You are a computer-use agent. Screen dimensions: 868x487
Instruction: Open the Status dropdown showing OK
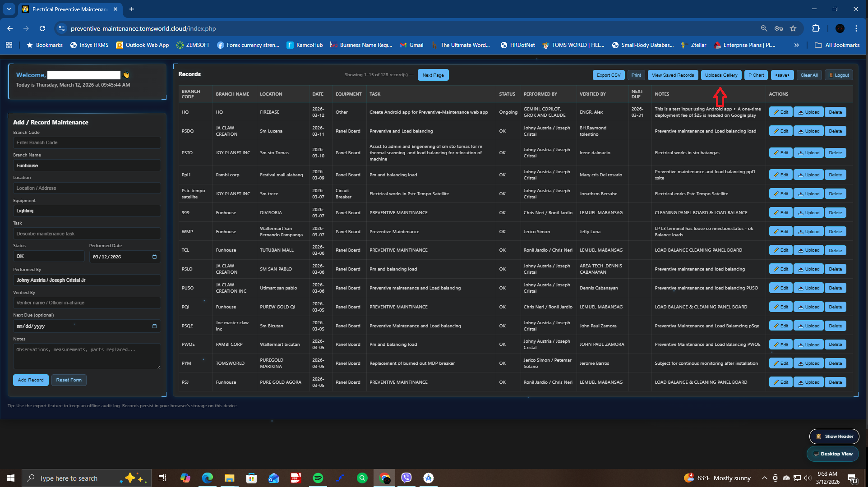pyautogui.click(x=48, y=256)
